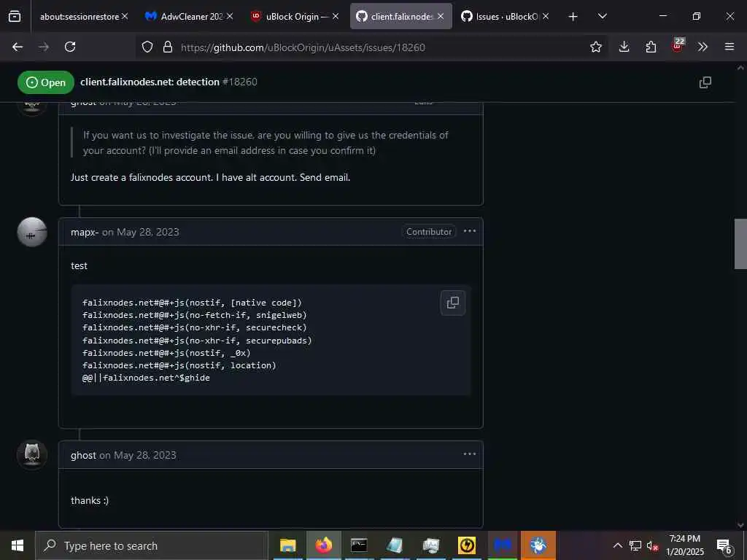
Task: Open the Windows Start menu
Action: tap(18, 545)
